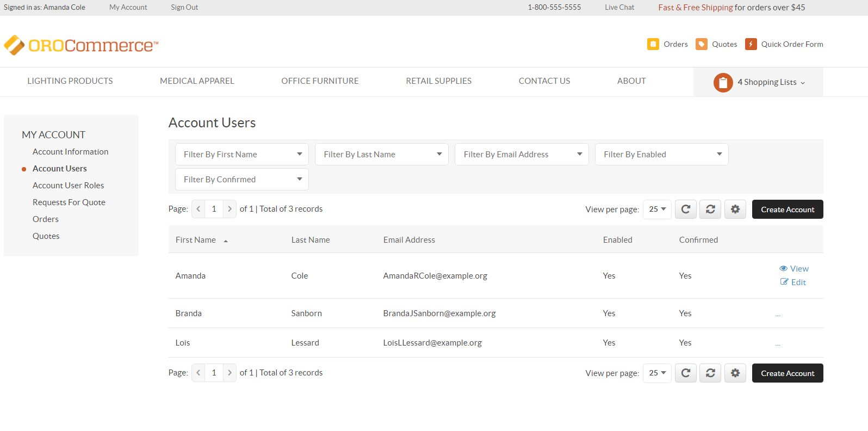Viewport: 868px width, 431px height.
Task: Click Sign Out link
Action: coord(184,8)
